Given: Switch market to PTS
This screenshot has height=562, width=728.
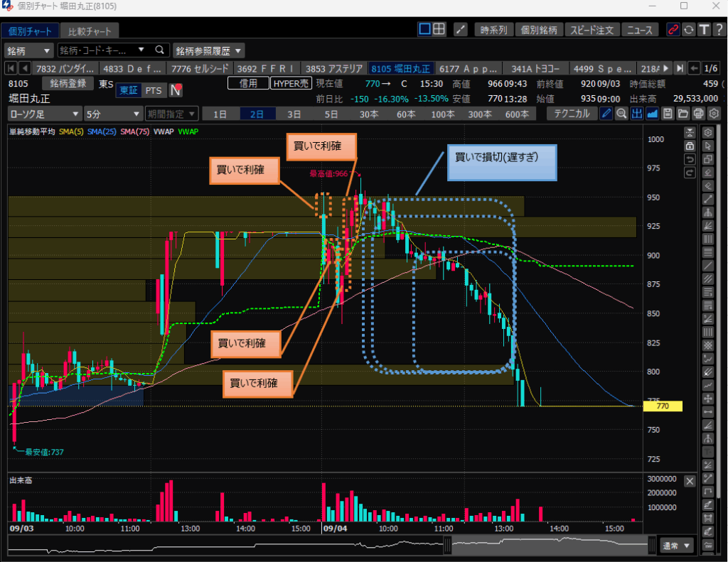Looking at the screenshot, I should coord(153,90).
